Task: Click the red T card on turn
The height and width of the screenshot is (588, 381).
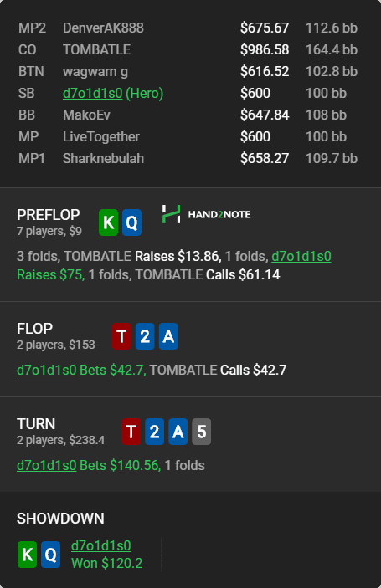Action: click(131, 432)
